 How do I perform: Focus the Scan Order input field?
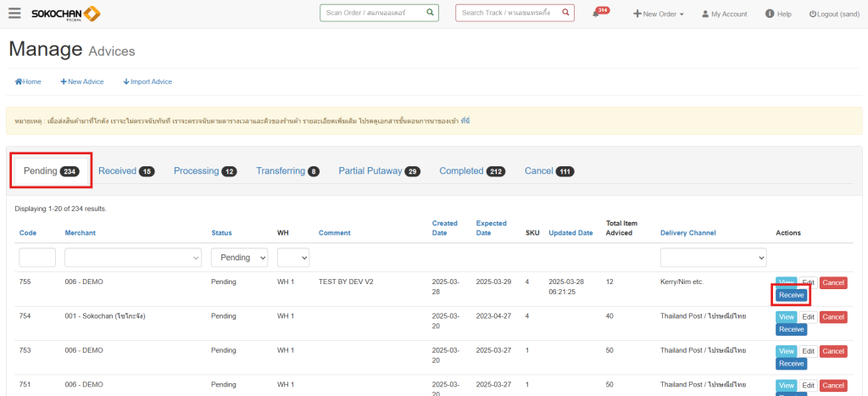coord(379,13)
